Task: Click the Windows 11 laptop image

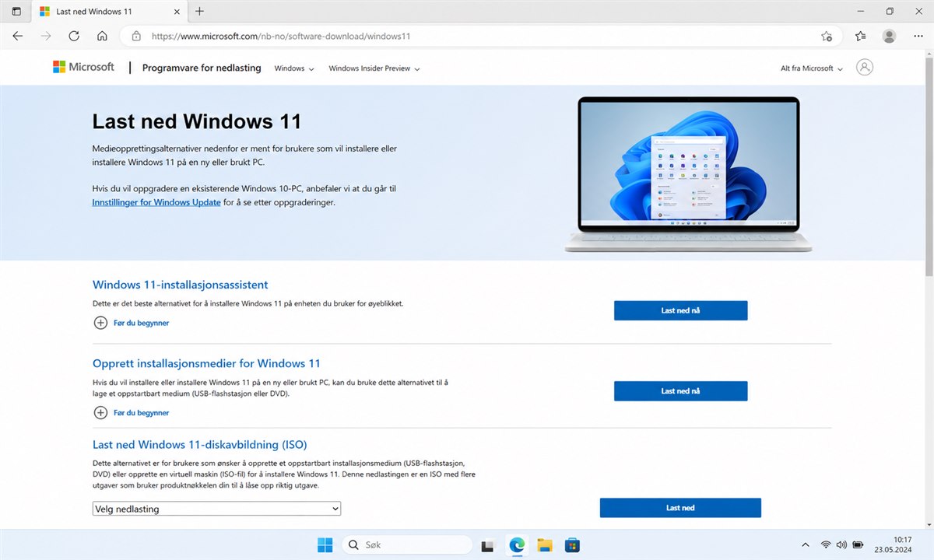Action: (689, 174)
